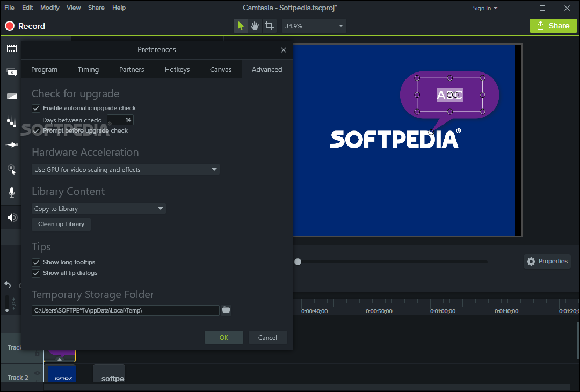Select the Pan hand tool
Viewport: 580px width, 392px height.
point(255,26)
